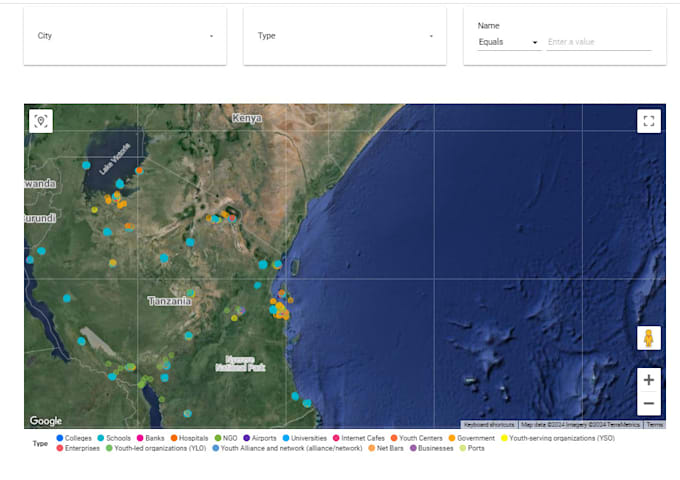The width and height of the screenshot is (680, 480).
Task: Open the City filter dropdown
Action: 125,36
